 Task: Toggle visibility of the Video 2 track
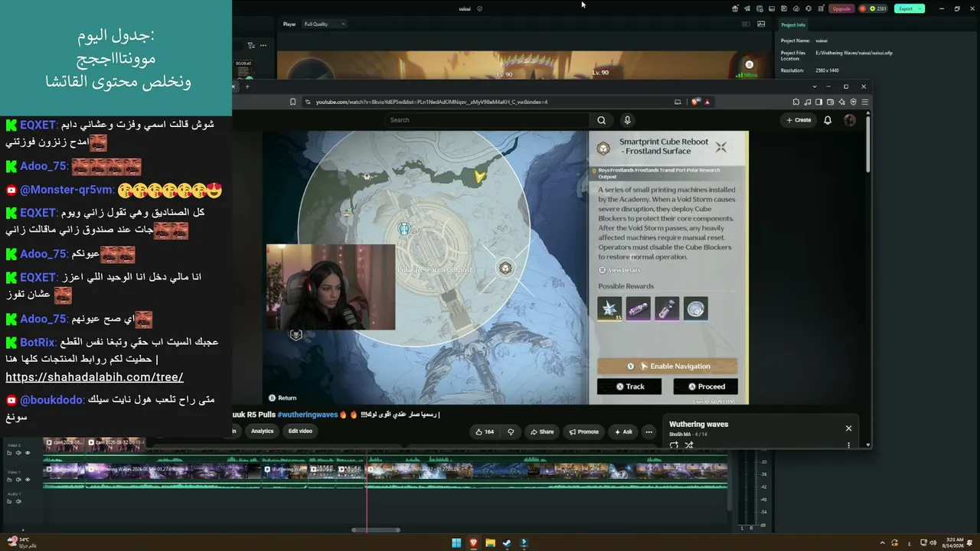tap(28, 453)
